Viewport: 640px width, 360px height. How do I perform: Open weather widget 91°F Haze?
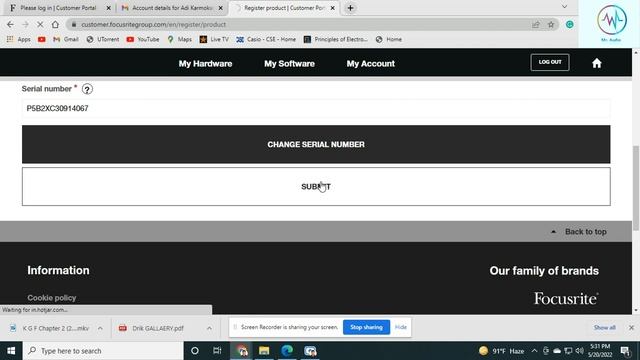coord(501,351)
